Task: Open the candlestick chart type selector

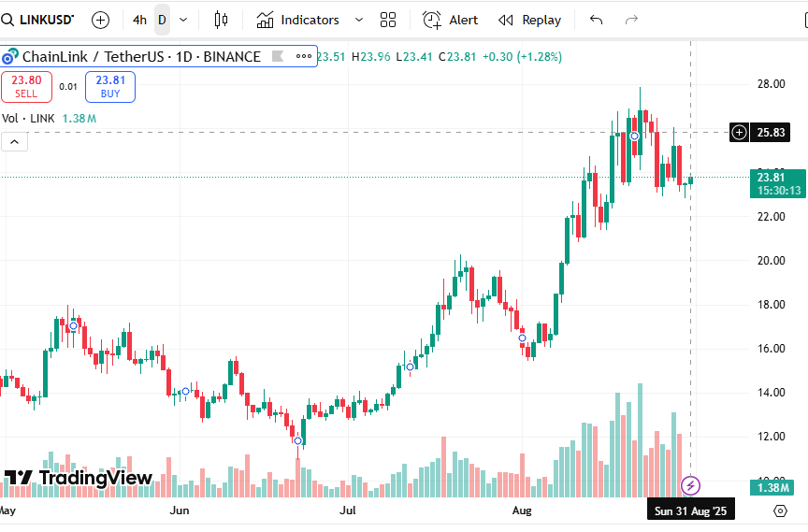Action: 221,20
